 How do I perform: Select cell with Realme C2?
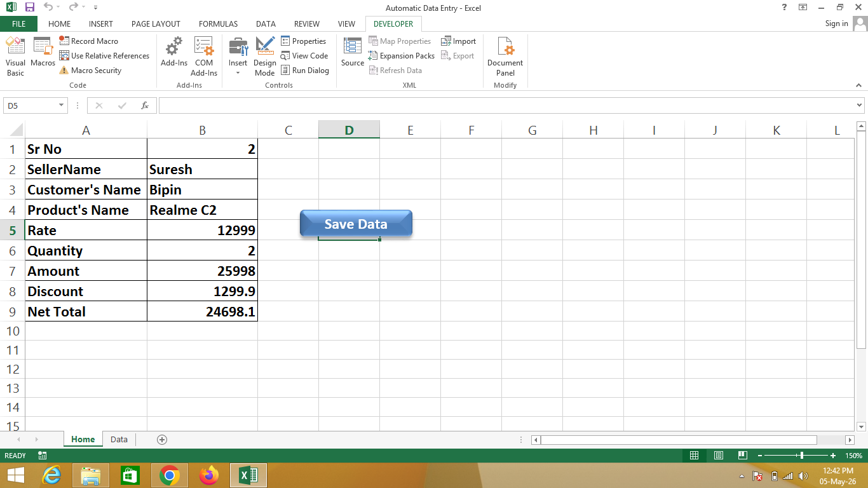coord(202,210)
